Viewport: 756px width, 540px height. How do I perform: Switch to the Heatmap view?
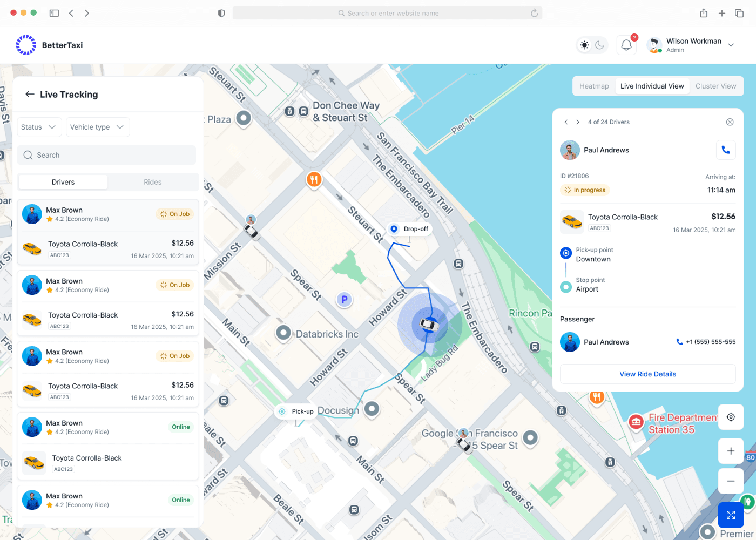(594, 86)
